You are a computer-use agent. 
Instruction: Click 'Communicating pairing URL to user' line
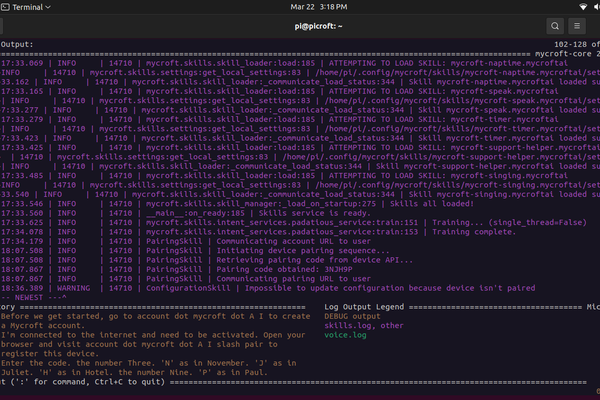(186, 279)
